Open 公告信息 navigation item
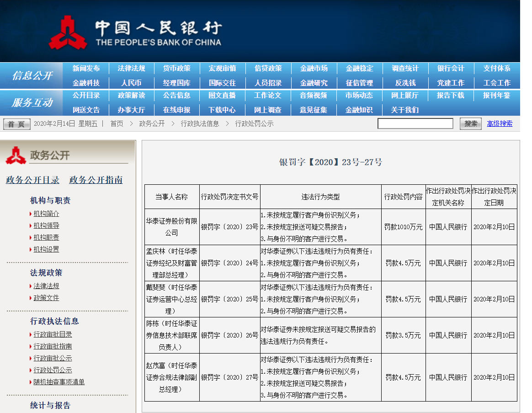 tap(177, 96)
